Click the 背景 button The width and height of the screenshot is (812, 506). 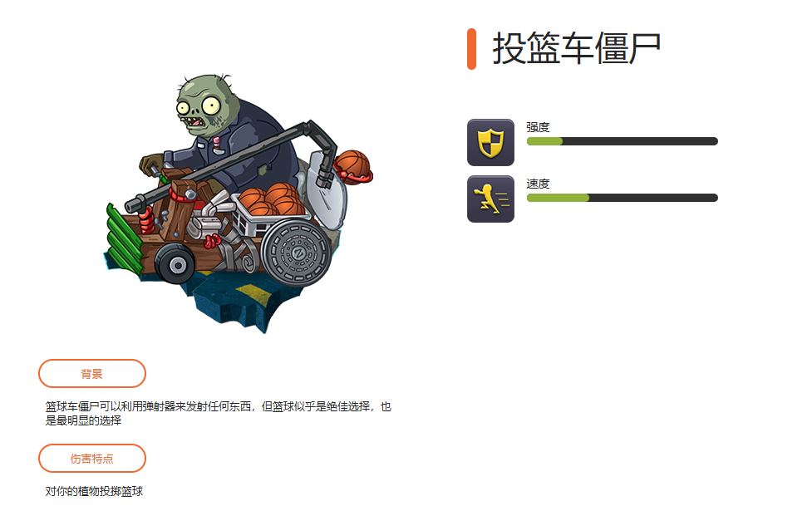click(x=92, y=373)
